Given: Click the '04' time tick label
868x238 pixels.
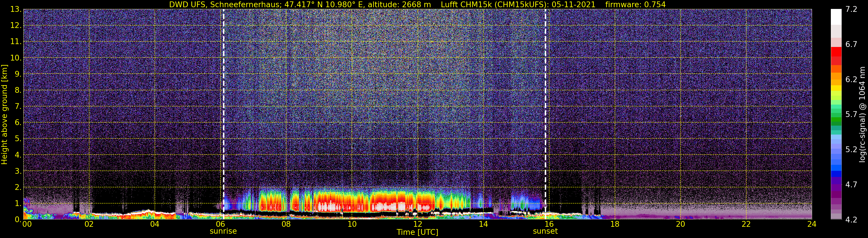Looking at the screenshot, I should pyautogui.click(x=155, y=224).
